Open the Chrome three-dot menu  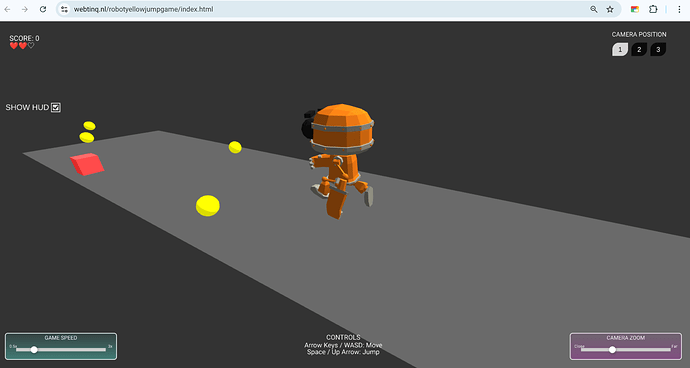click(679, 9)
